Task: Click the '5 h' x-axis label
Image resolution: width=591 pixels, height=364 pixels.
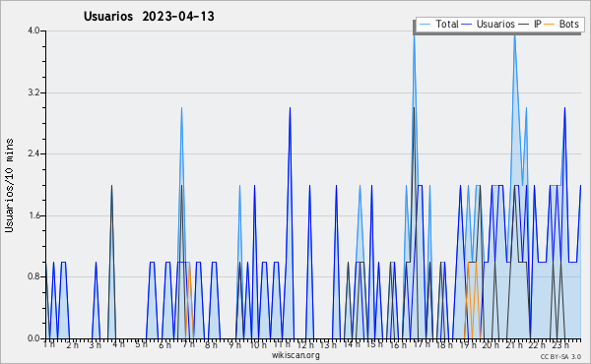Action: [x=141, y=344]
